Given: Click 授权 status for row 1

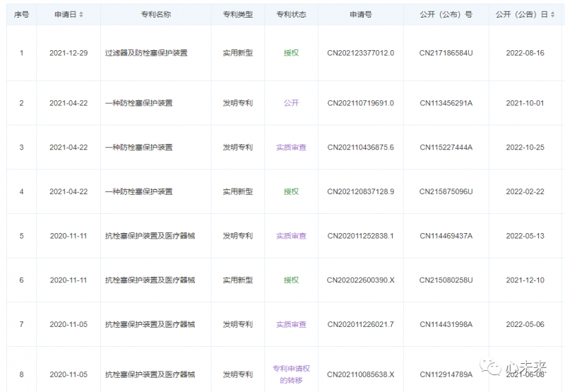Looking at the screenshot, I should coord(291,53).
